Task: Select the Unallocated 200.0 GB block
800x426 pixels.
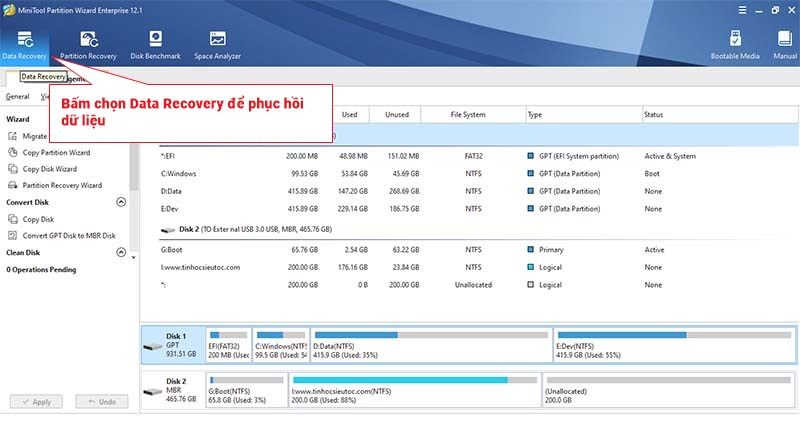Action: coord(669,390)
